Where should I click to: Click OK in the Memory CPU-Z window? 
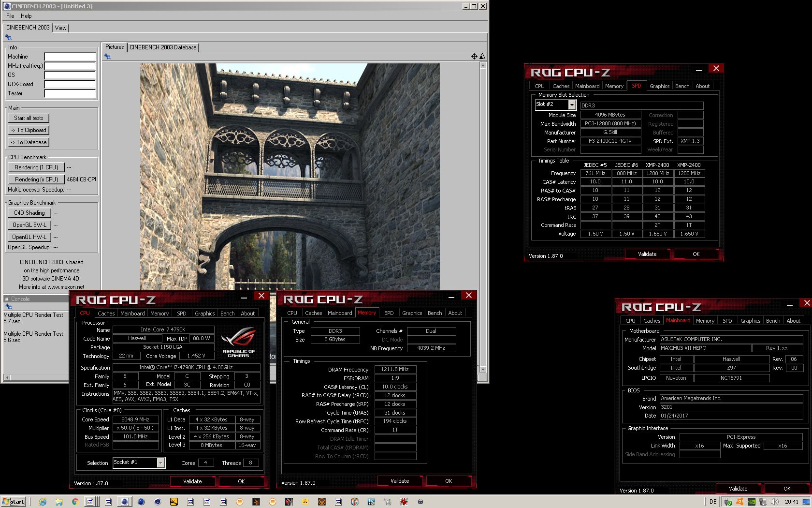pos(449,481)
